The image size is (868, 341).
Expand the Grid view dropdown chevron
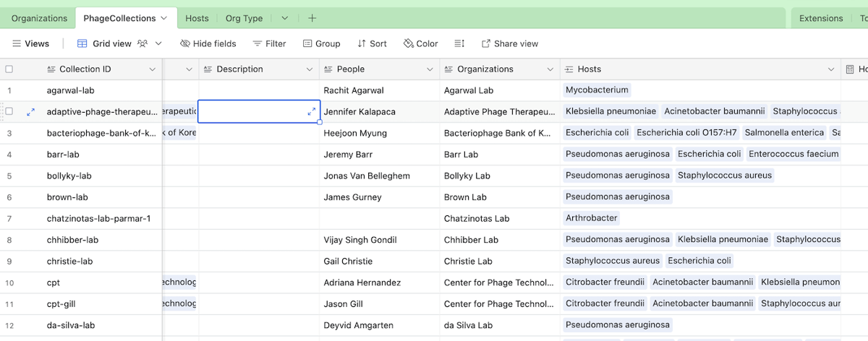click(158, 43)
